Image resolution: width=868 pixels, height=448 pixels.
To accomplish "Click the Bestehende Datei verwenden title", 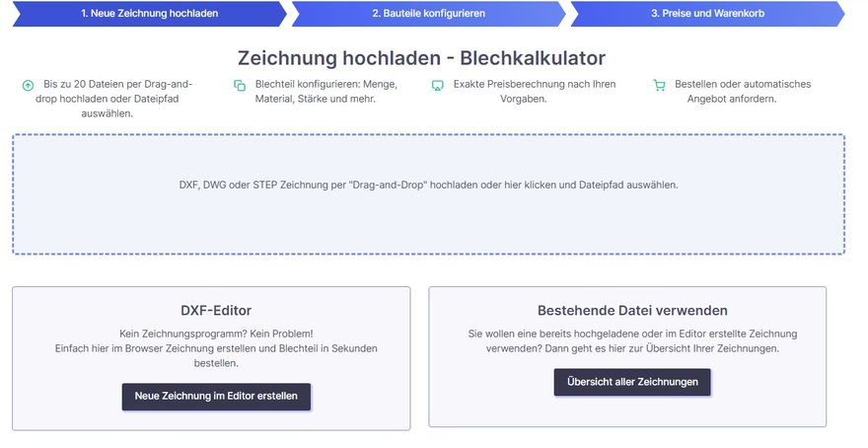I will tap(632, 311).
